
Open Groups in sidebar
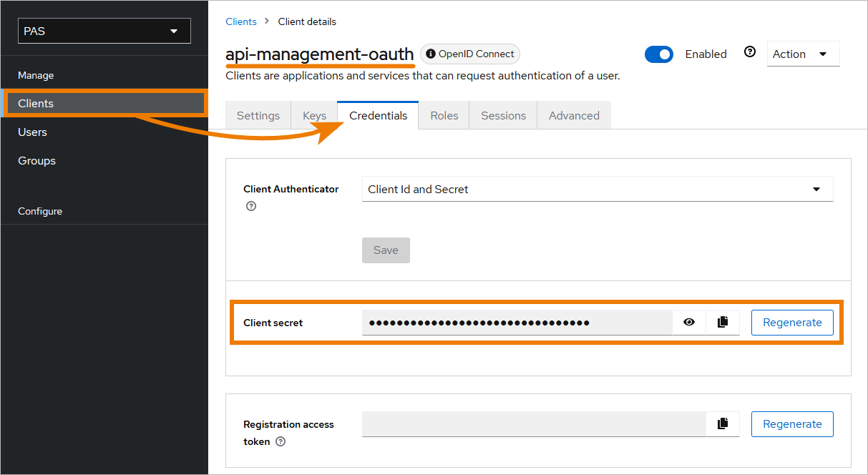pos(104,160)
